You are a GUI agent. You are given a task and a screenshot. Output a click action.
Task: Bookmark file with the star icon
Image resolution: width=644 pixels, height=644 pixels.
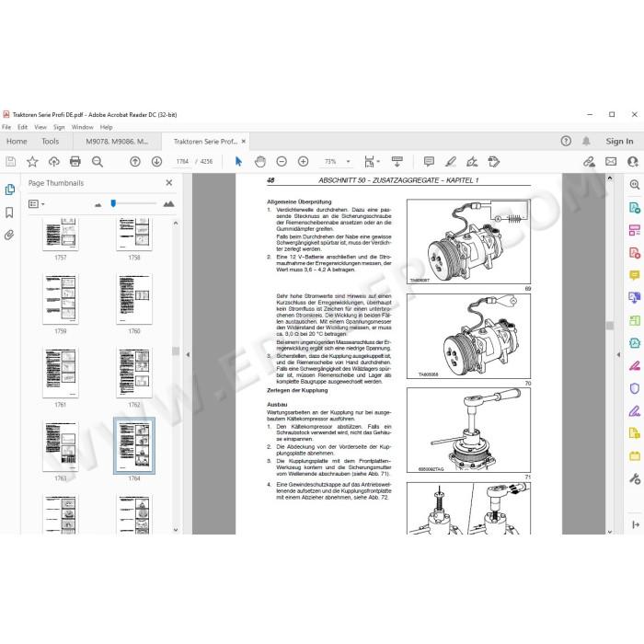[x=32, y=162]
